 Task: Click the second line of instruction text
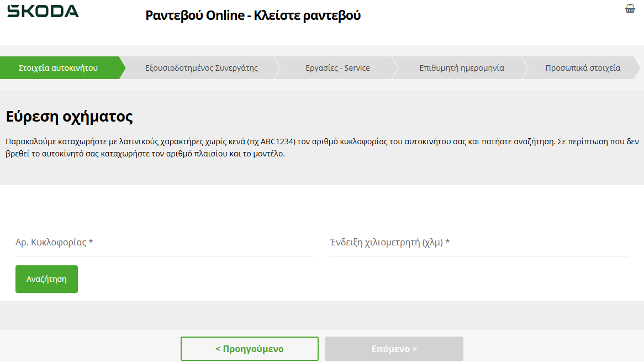tap(145, 154)
